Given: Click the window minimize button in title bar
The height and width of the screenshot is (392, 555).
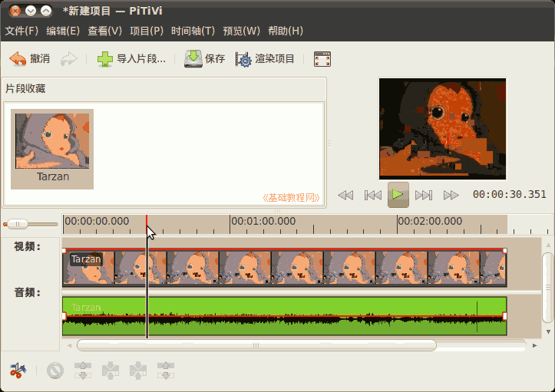Looking at the screenshot, I should pos(31,11).
